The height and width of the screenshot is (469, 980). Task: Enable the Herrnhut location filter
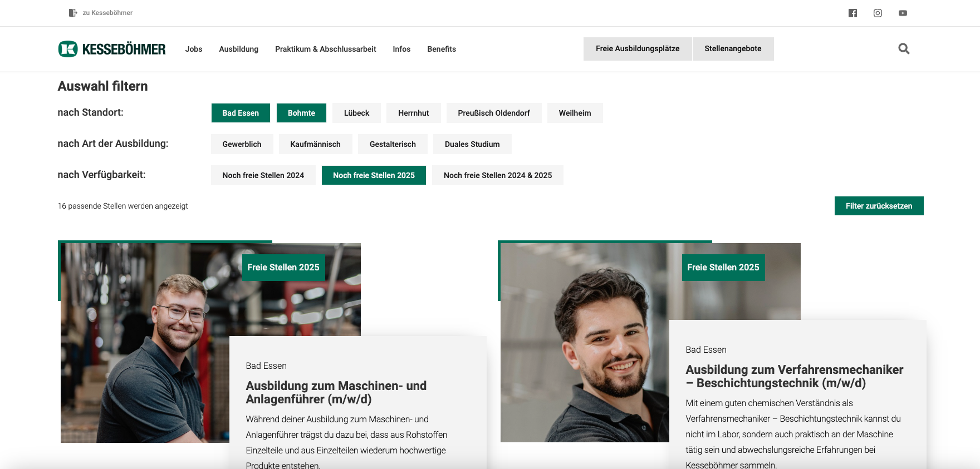click(414, 113)
